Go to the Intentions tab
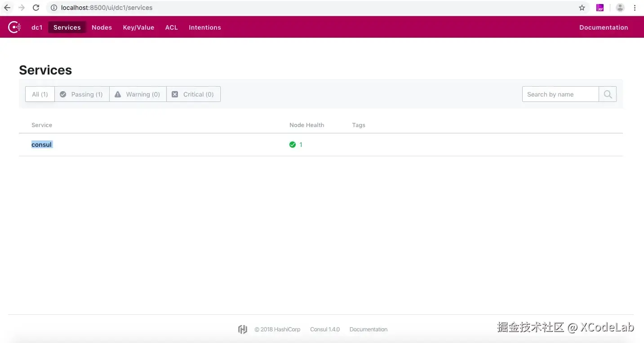The height and width of the screenshot is (343, 644). coord(205,27)
